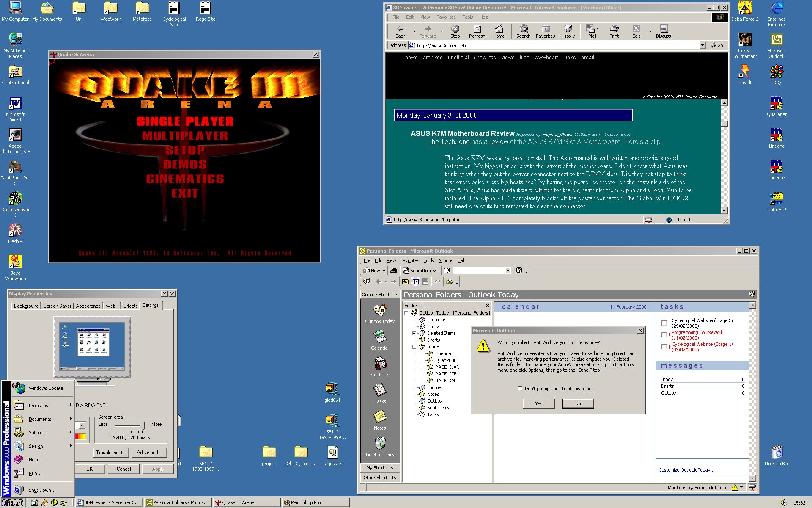Expand the Deleted Items tree node
This screenshot has height=508, width=812.
[x=414, y=333]
